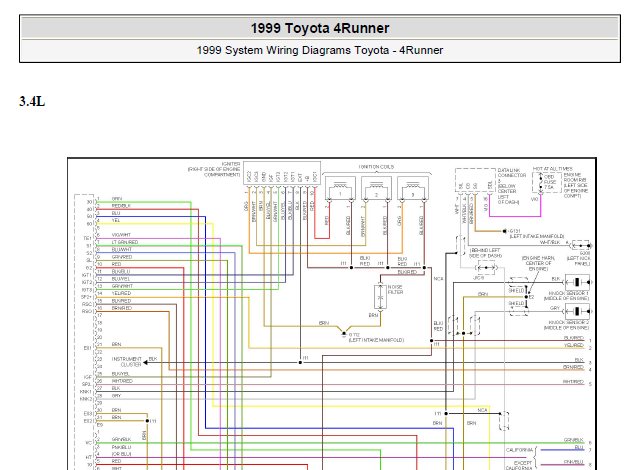Click the 'HOT AT ALL TIMES' label

(553, 169)
